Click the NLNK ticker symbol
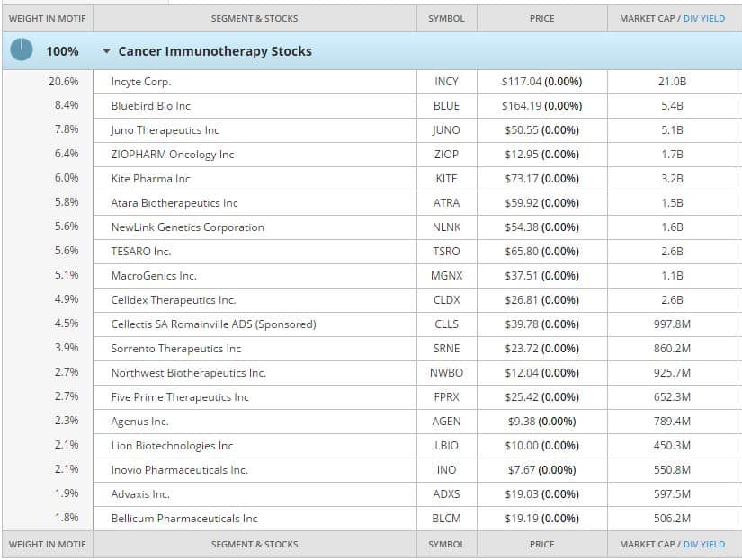 coord(446,227)
